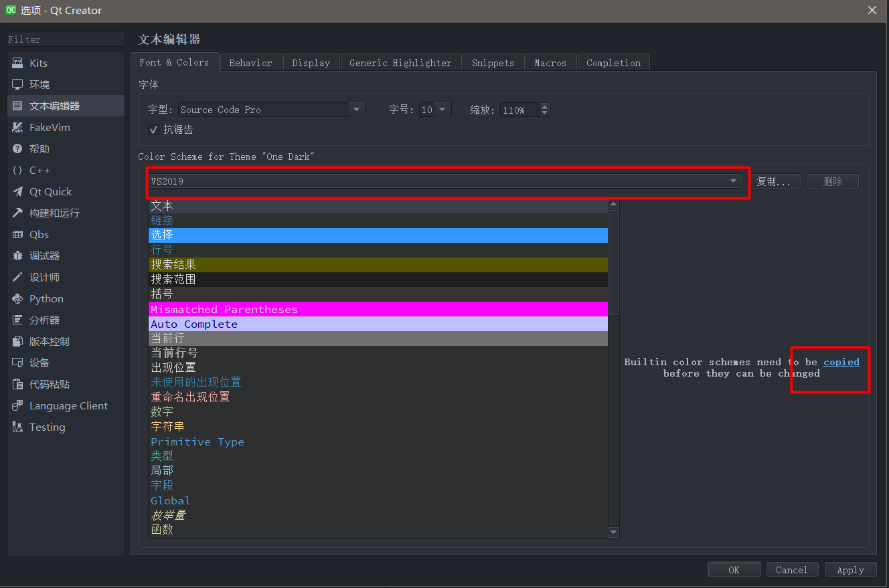Viewport: 889px width, 588px height.
Task: Click the 帮助 question mark icon
Action: 17,149
